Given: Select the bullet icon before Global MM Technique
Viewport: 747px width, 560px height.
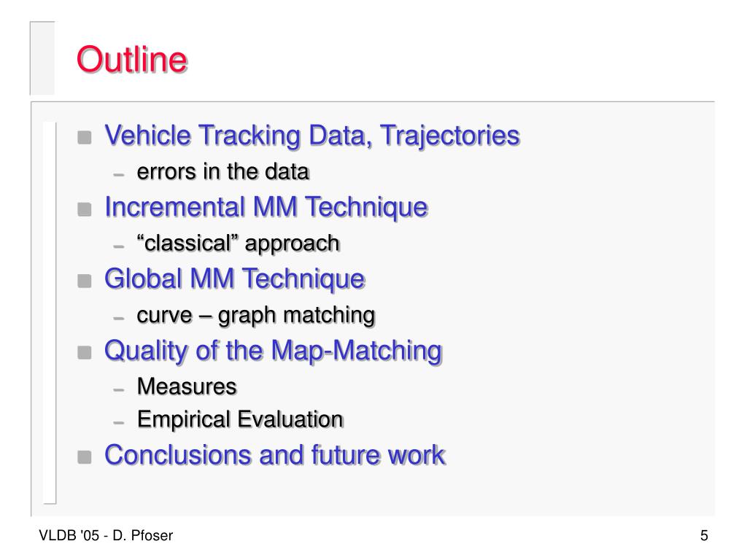Looking at the screenshot, I should (85, 281).
